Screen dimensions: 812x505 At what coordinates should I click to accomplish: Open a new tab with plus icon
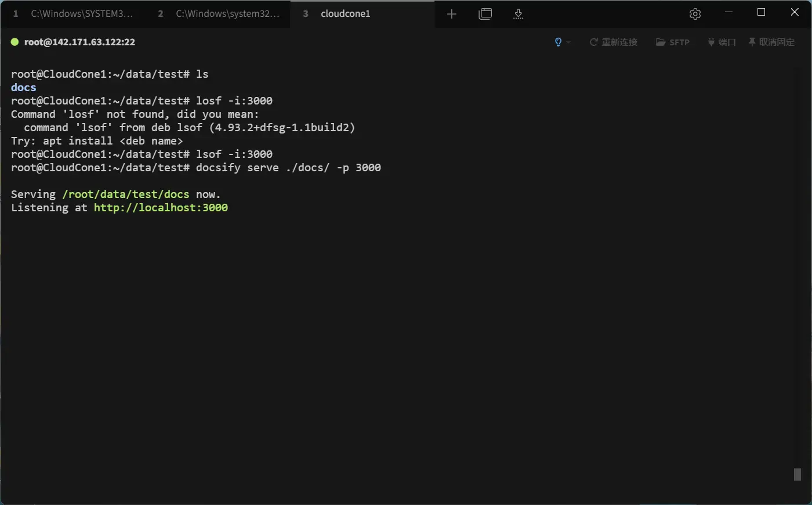(452, 14)
